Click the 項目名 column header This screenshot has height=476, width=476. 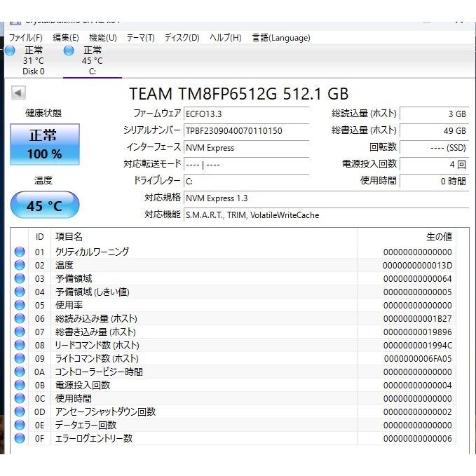coord(69,237)
